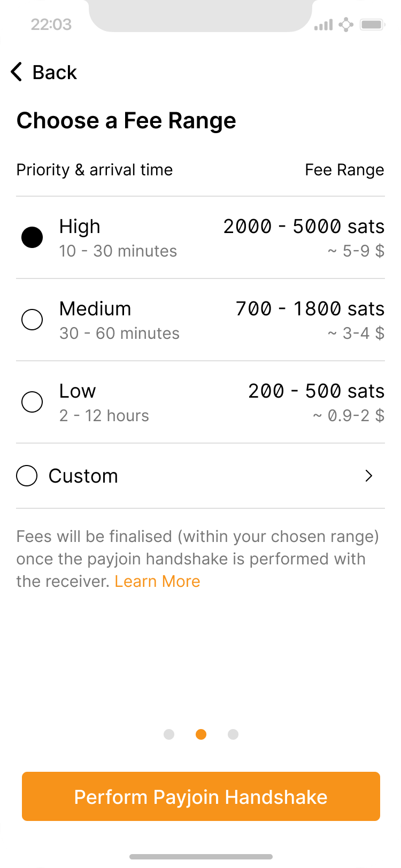Viewport: 401px width, 868px height.
Task: Click the 22:03 clock in status bar
Action: pos(51,25)
